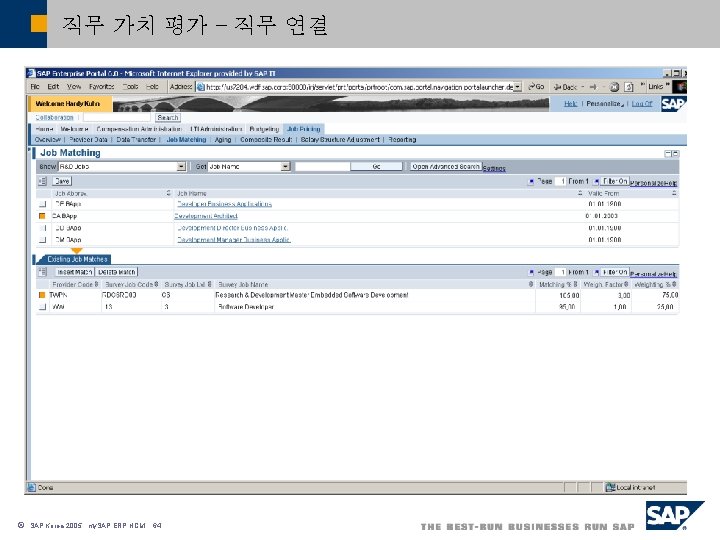Click the Go button in Job Matching search

(x=376, y=166)
